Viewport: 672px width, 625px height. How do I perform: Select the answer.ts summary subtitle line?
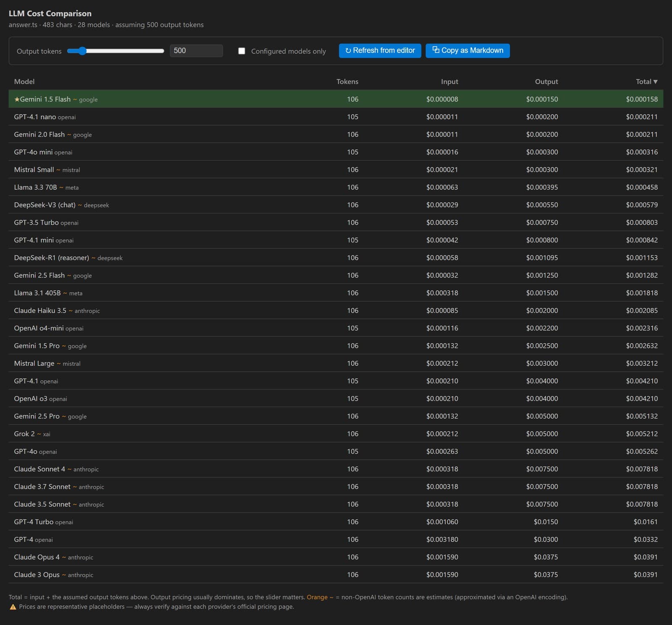tap(106, 25)
